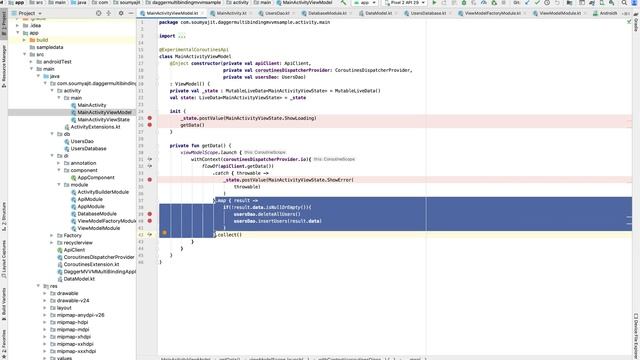Toggle the breakpoint on line 40

click(x=150, y=221)
